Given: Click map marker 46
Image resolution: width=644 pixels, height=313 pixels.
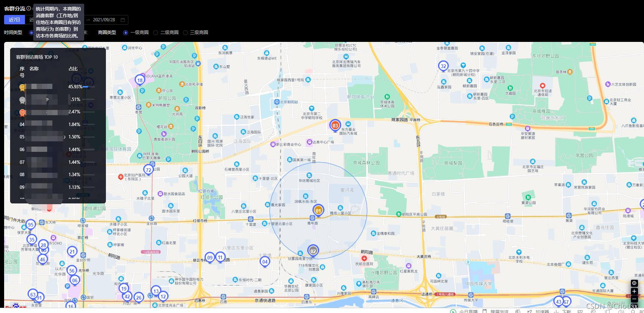Looking at the screenshot, I should 43,259.
